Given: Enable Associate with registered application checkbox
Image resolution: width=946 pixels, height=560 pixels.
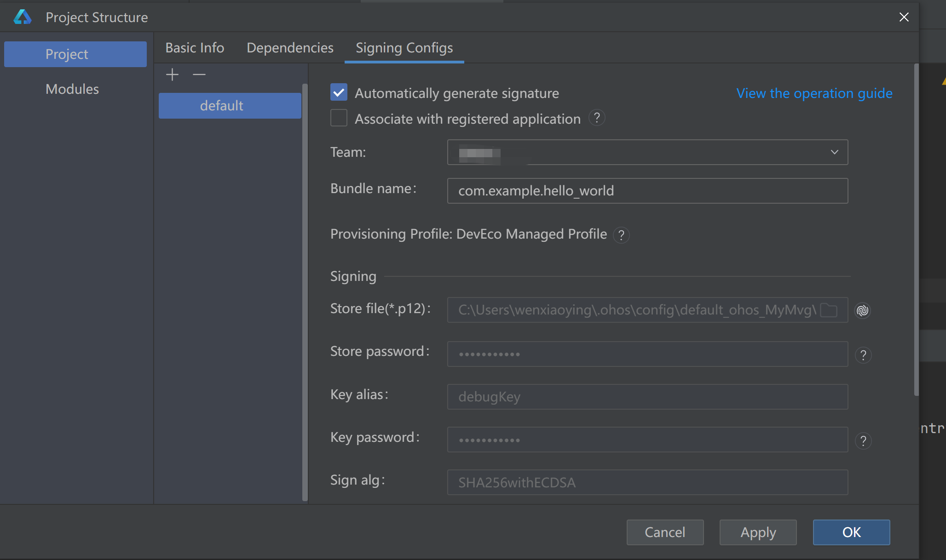Looking at the screenshot, I should tap(339, 118).
